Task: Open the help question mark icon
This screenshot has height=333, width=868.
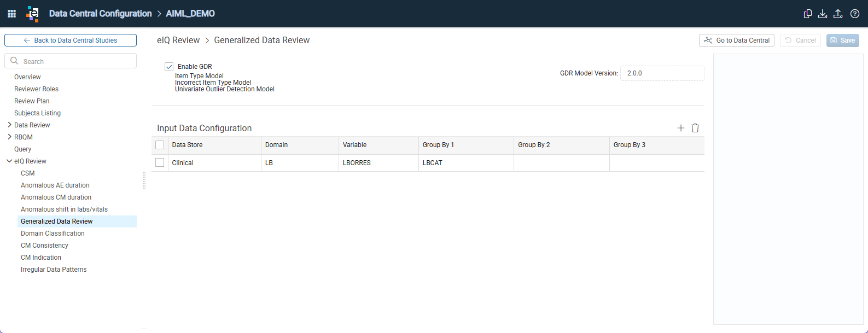Action: [x=855, y=14]
